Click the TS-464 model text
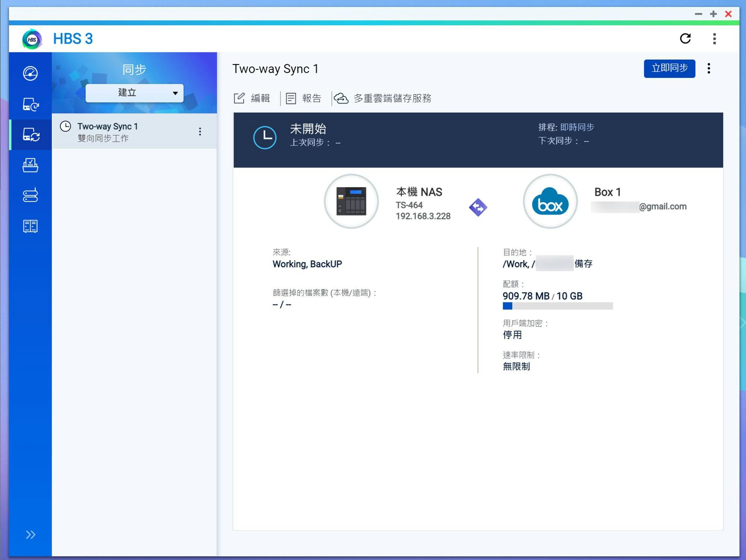Screen dimensions: 746x560 [x=409, y=205]
